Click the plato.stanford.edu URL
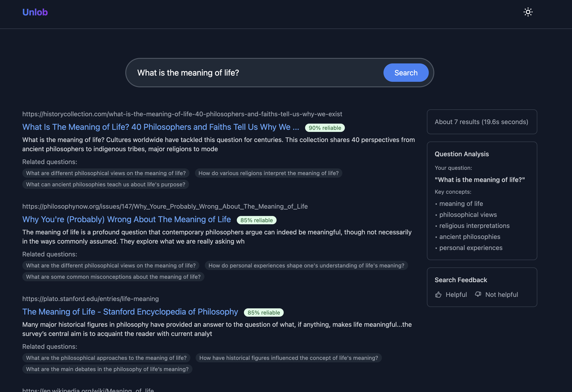The image size is (572, 392). click(90, 299)
